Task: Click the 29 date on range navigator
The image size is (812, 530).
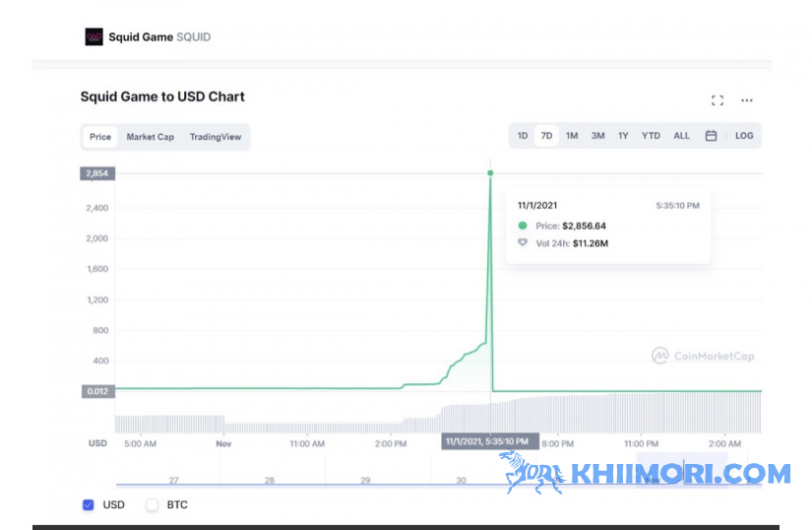Action: 365,481
